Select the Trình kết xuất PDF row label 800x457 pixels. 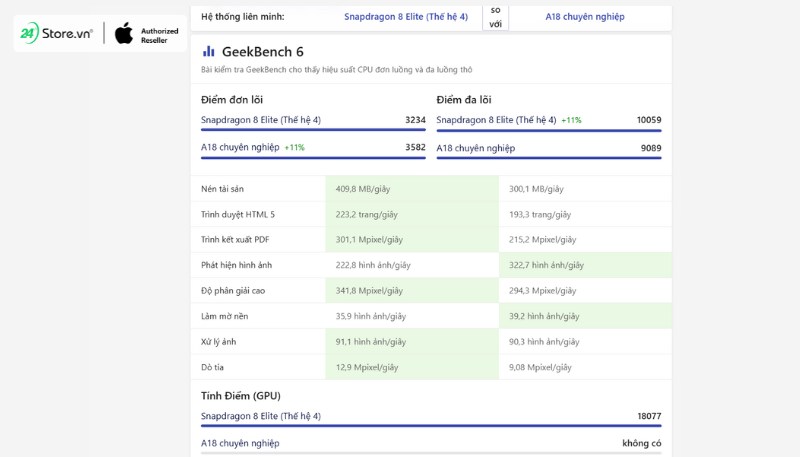pos(235,240)
